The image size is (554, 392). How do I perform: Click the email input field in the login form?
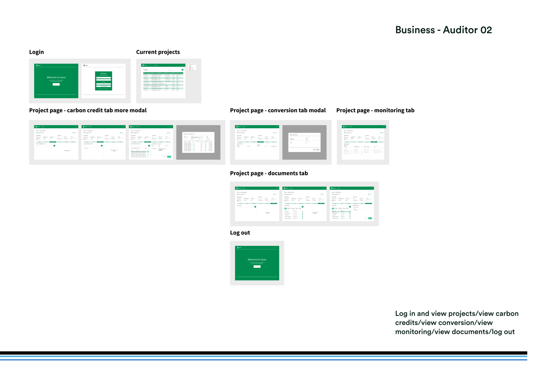[103, 78]
